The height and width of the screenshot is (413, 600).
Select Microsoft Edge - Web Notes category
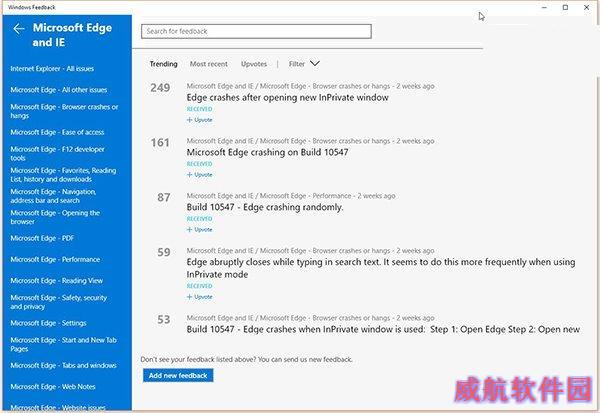tap(53, 387)
